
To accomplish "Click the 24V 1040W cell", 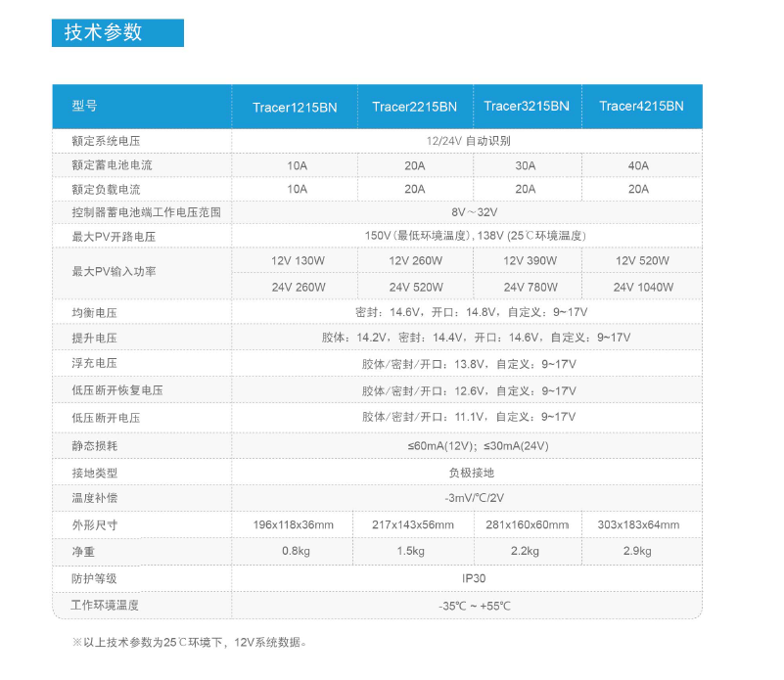I will click(x=643, y=287).
